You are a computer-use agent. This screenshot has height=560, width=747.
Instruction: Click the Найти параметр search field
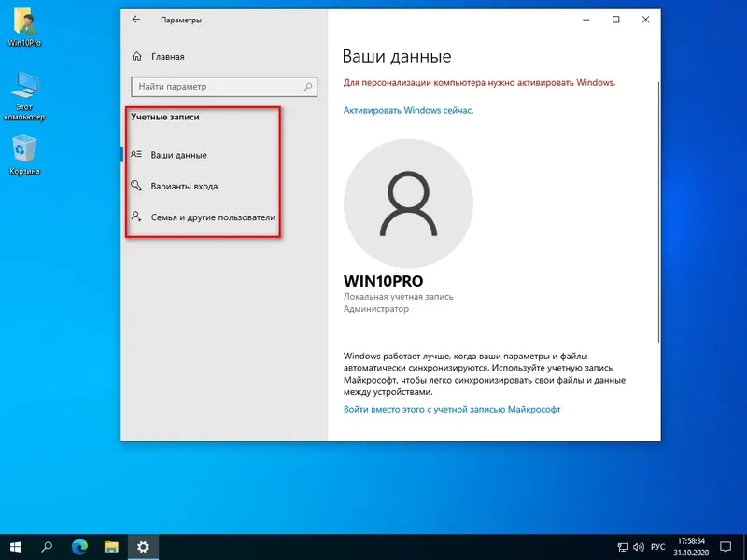pos(215,87)
